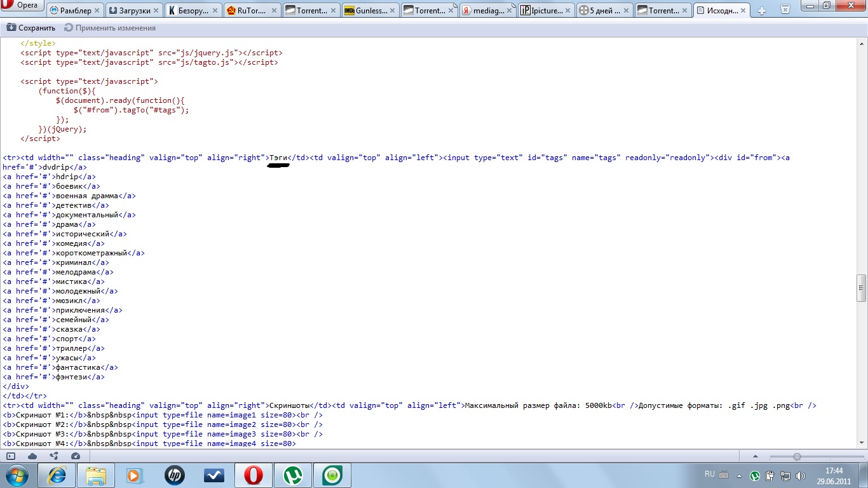The image size is (868, 488).
Task: Click the Save (Сохранить) button
Action: point(31,28)
